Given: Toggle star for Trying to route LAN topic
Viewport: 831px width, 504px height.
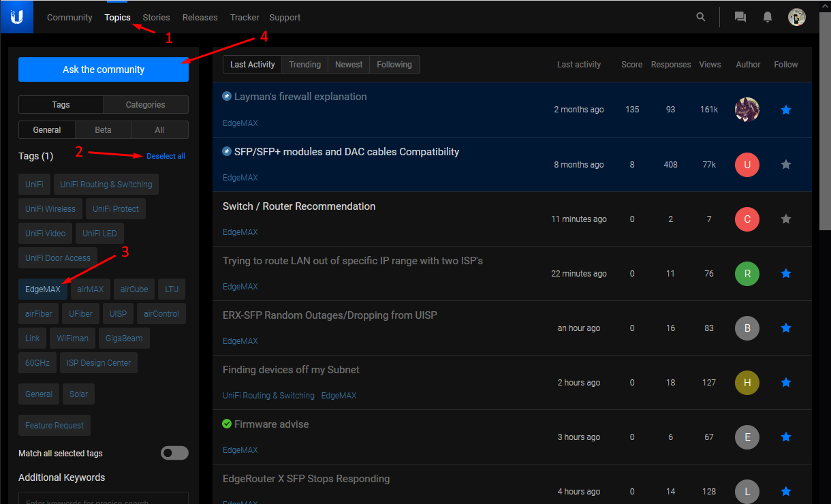Looking at the screenshot, I should (786, 273).
